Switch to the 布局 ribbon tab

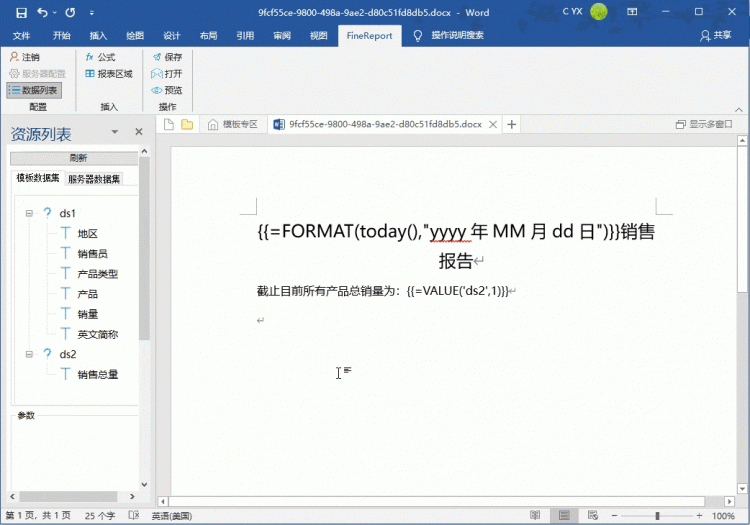pyautogui.click(x=209, y=35)
